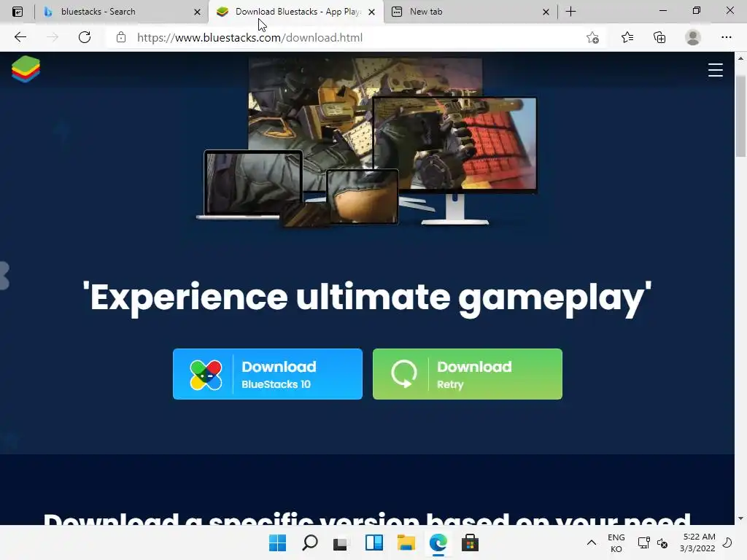Click the forward navigation arrow

(x=53, y=37)
